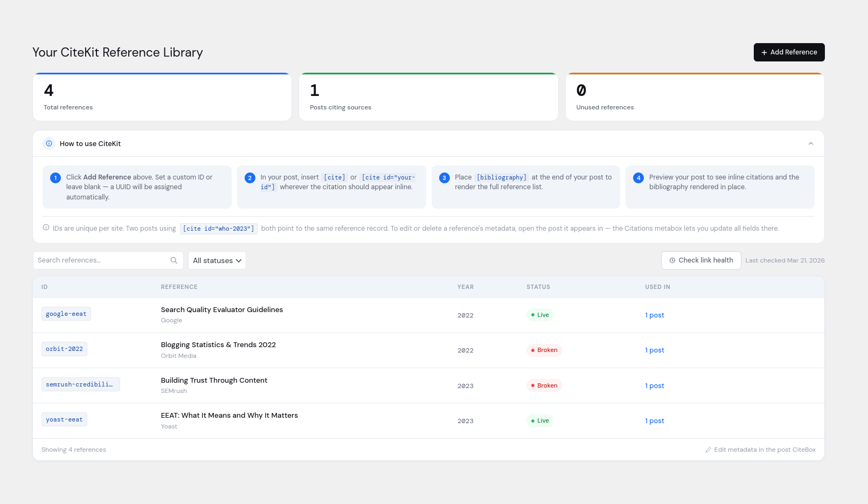This screenshot has height=504, width=868.
Task: Collapse the How to use CiteKit panel
Action: pos(811,143)
